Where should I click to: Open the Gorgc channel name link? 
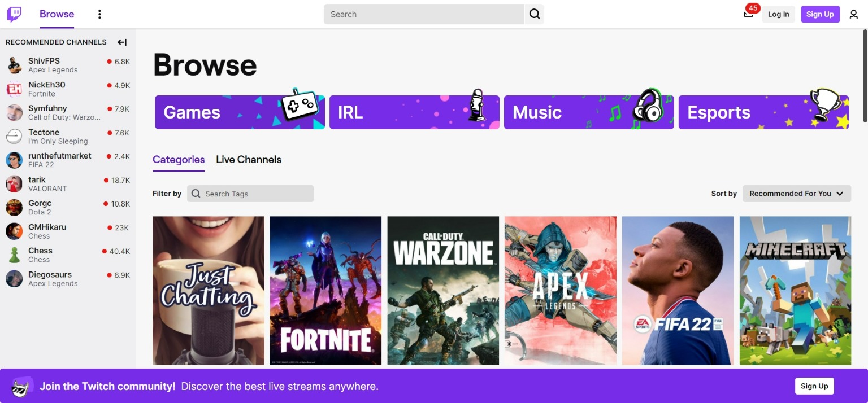pos(40,203)
